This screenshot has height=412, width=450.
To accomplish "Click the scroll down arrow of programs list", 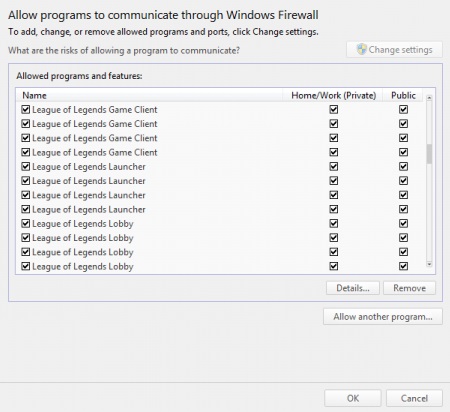I will (429, 264).
